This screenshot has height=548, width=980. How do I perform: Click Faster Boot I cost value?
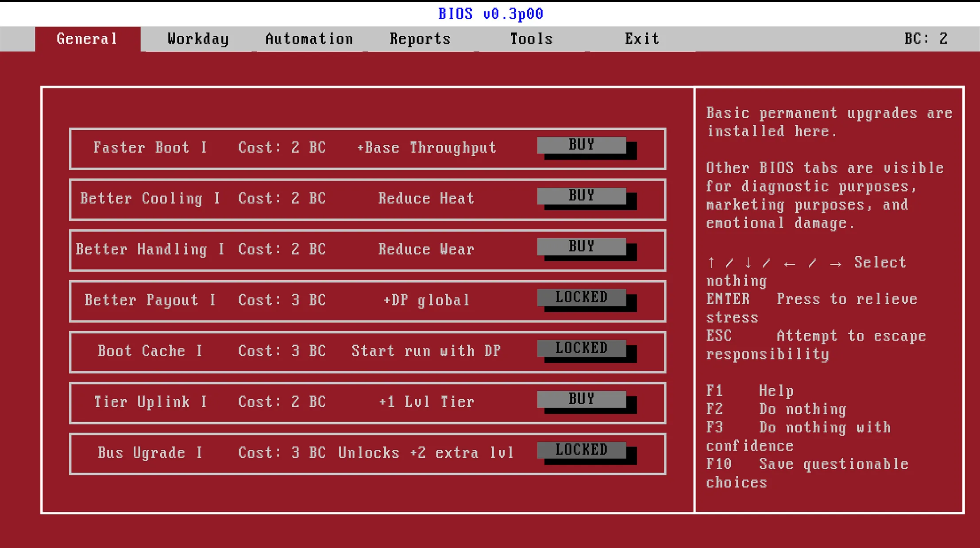tap(282, 148)
